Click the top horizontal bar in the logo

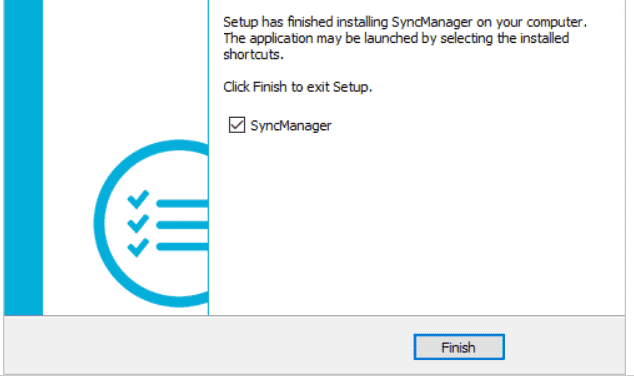click(182, 203)
